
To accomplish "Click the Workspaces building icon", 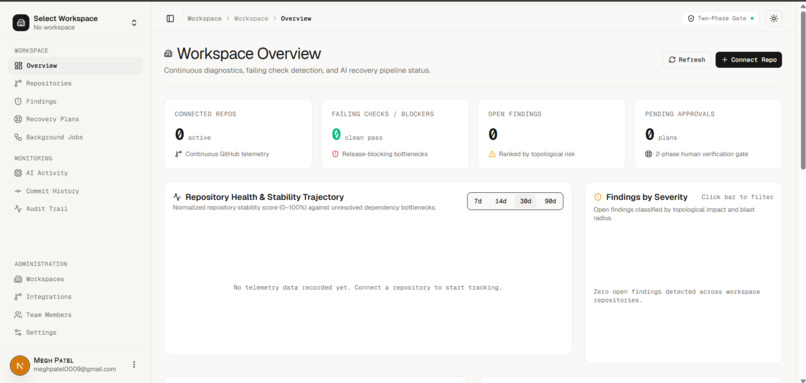I will (18, 279).
